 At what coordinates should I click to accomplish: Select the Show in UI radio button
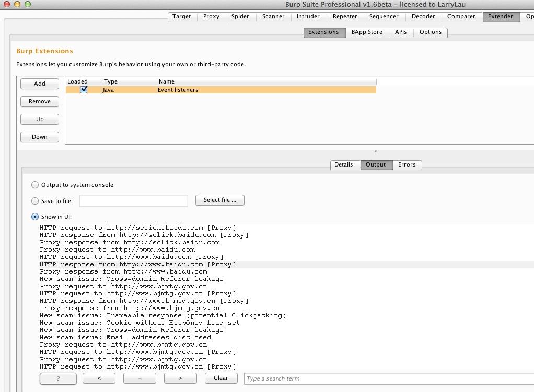coord(34,217)
